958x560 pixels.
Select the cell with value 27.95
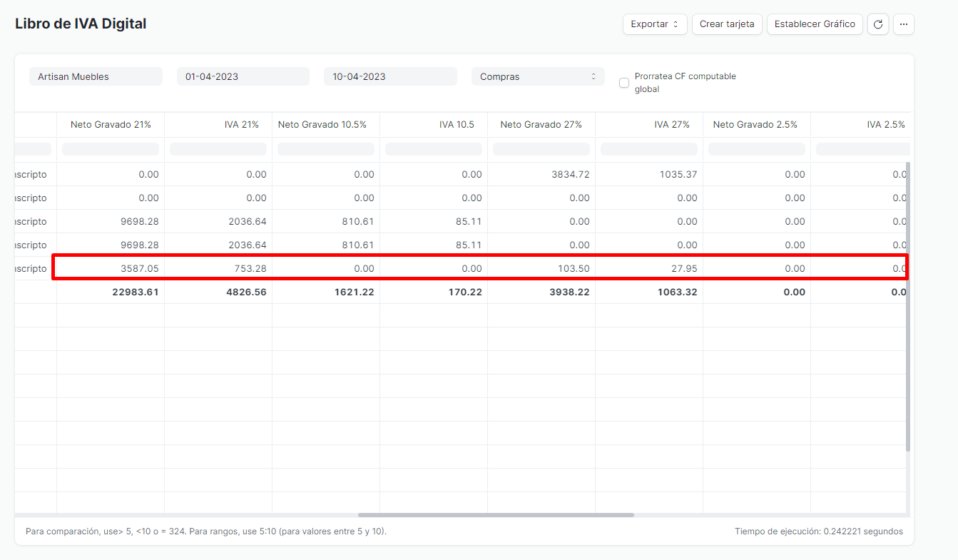click(649, 268)
